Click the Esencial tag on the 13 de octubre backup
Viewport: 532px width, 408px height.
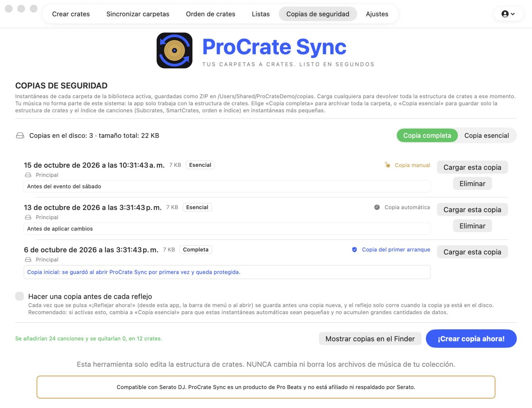pos(197,207)
